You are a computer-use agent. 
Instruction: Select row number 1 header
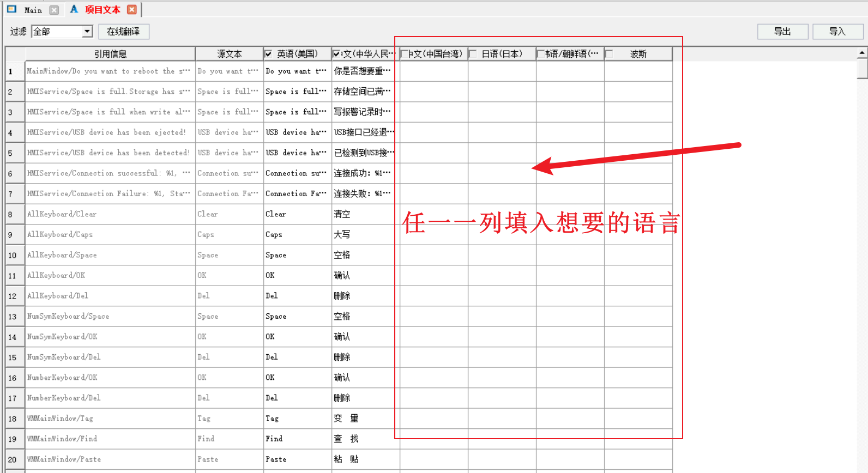coord(15,71)
